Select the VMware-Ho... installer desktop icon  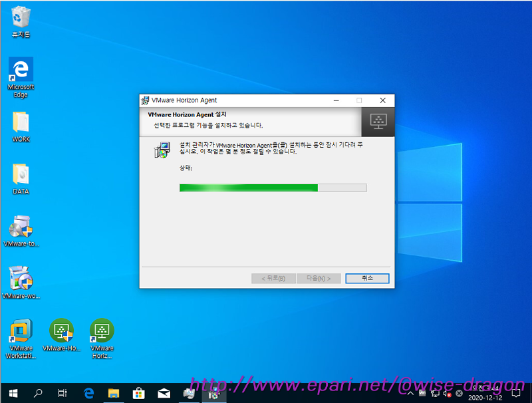click(x=61, y=335)
